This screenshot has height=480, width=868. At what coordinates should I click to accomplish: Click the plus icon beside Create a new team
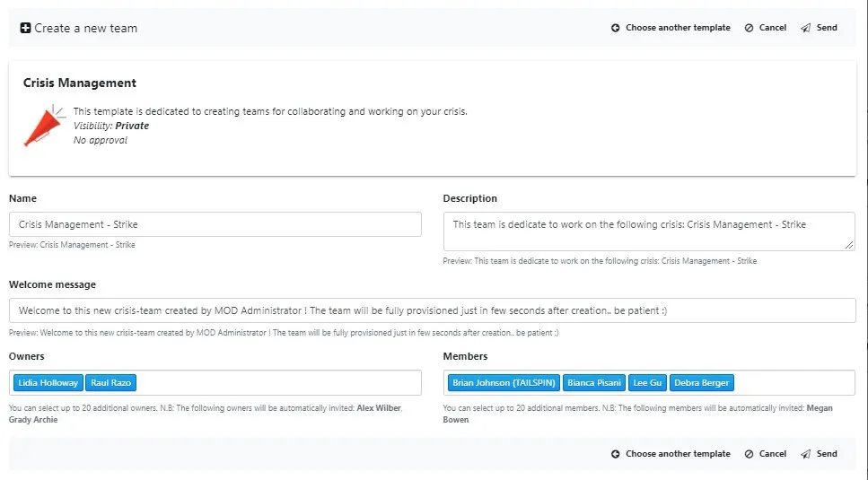[x=25, y=28]
